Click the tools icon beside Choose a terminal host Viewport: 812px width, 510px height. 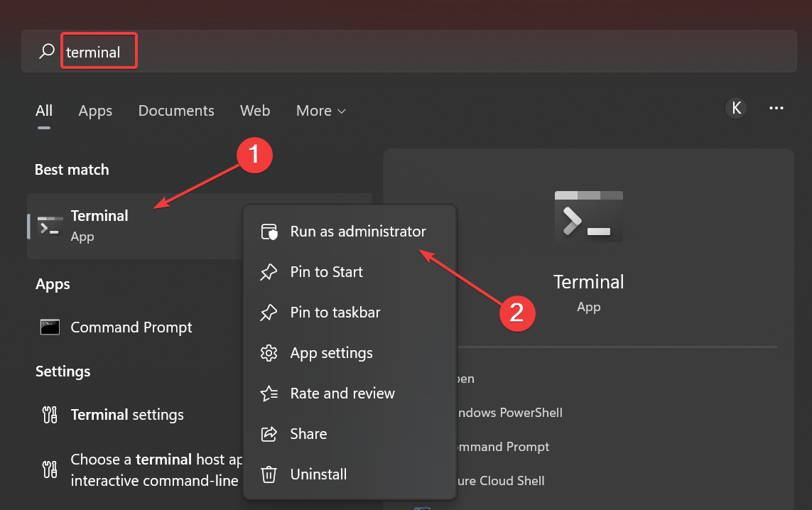(50, 470)
